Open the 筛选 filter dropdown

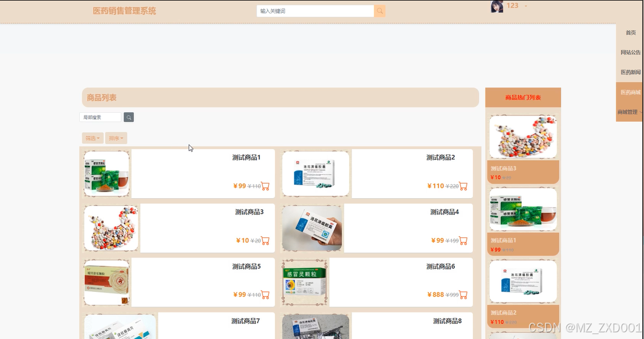click(93, 138)
